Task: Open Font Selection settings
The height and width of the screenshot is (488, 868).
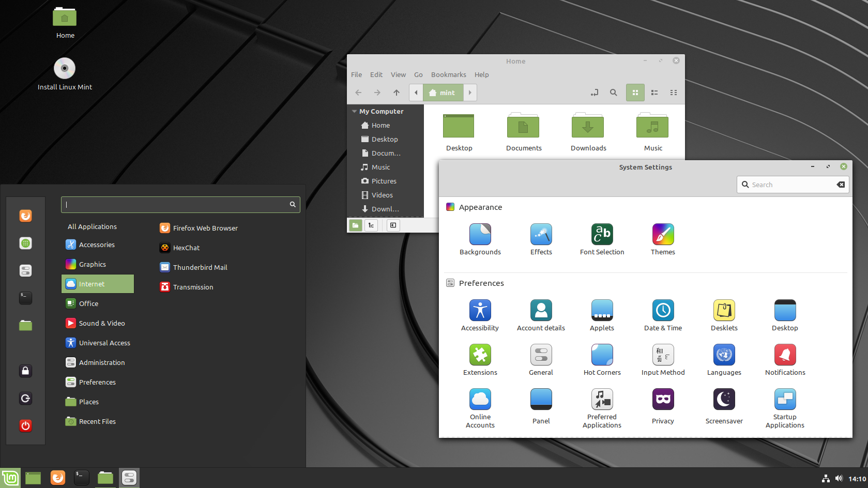Action: click(602, 239)
